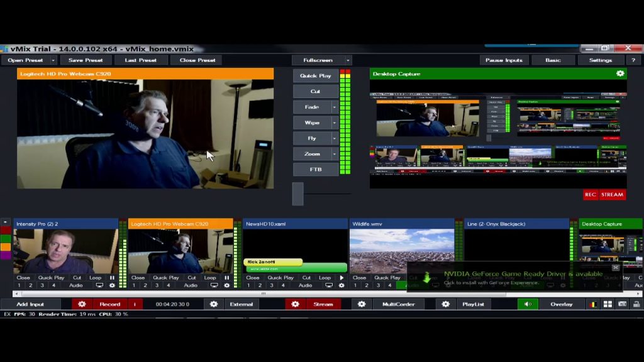The width and height of the screenshot is (644, 362).
Task: Click the NVIDIA driver download arrow icon
Action: click(427, 277)
